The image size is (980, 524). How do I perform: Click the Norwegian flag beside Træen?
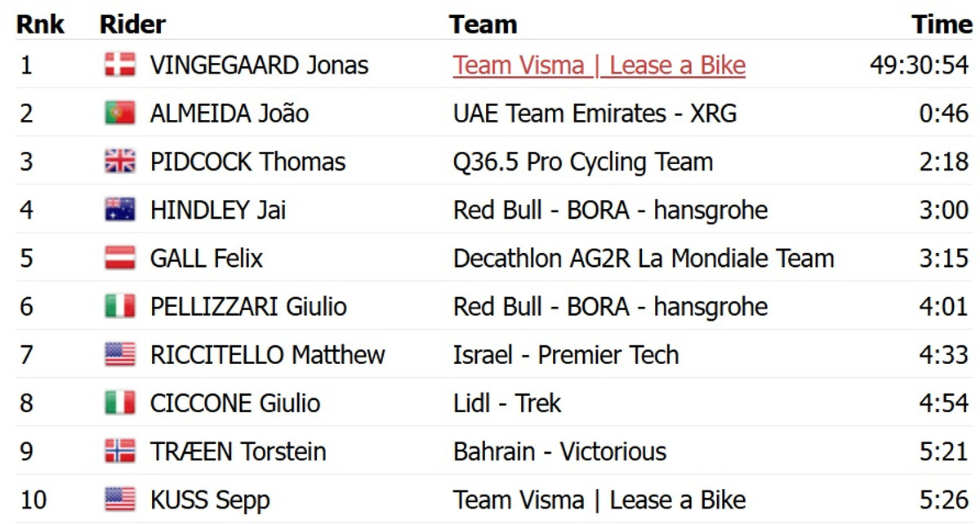pyautogui.click(x=120, y=451)
